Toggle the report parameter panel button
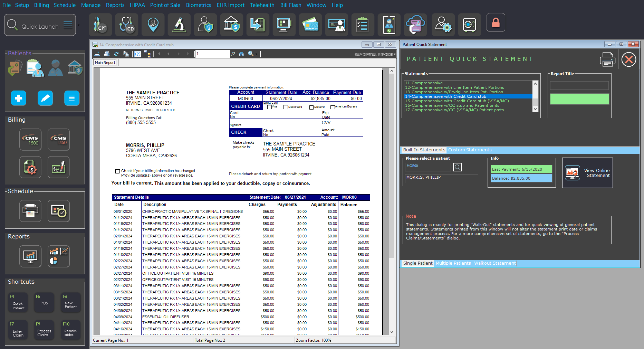 tap(138, 54)
